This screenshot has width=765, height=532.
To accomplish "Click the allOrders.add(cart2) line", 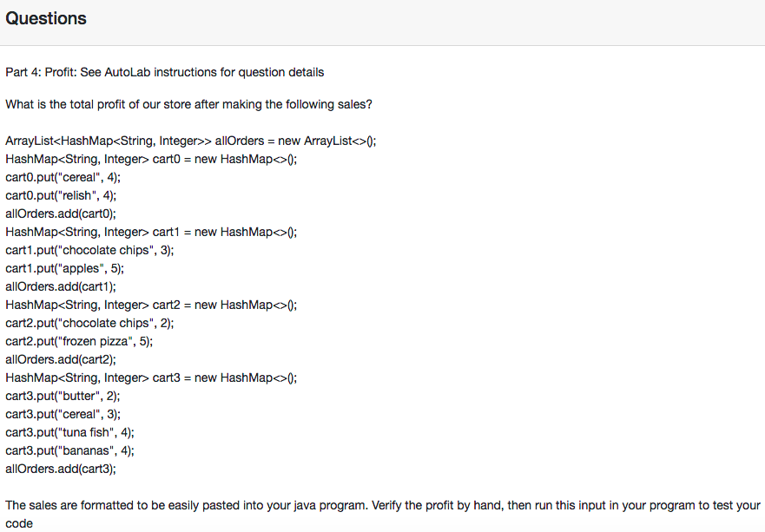I will [x=61, y=360].
